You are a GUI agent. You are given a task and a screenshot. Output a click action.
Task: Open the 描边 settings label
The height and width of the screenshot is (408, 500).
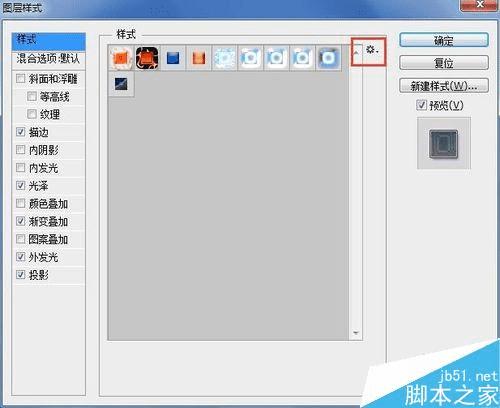(39, 132)
